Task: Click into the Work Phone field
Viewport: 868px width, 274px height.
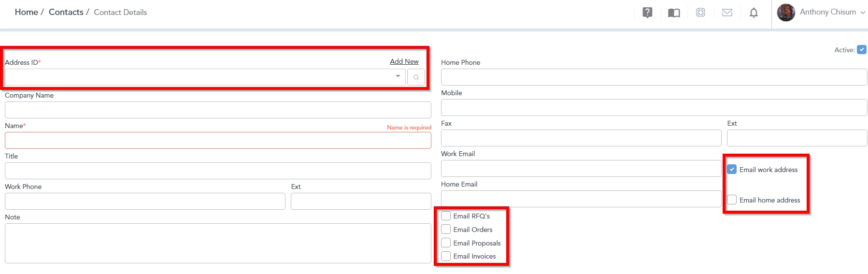Action: [x=145, y=201]
